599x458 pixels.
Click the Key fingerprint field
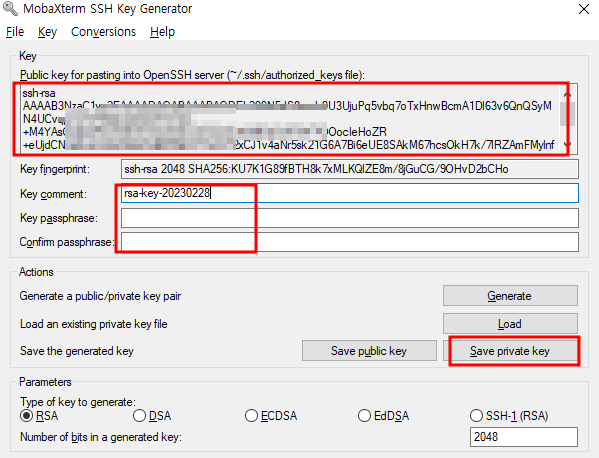(x=350, y=169)
